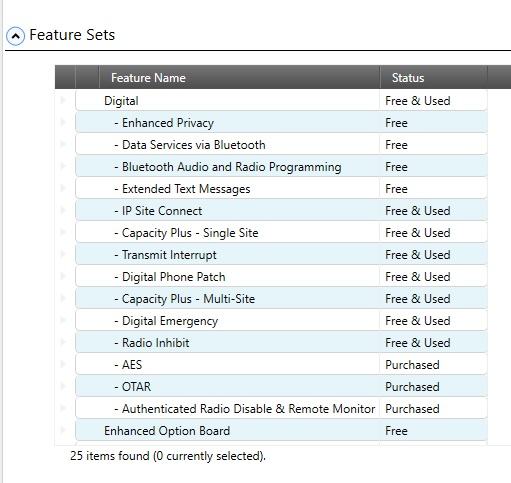511x483 pixels.
Task: Select the Enhanced Option Board row
Action: [282, 430]
